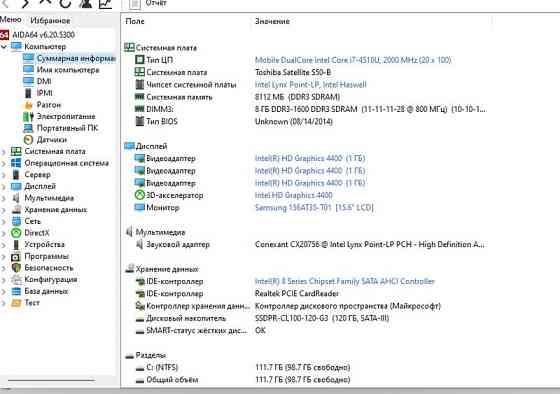Click the Звуковой адаптер speaker icon
The height and width of the screenshot is (394, 560).
(140, 244)
